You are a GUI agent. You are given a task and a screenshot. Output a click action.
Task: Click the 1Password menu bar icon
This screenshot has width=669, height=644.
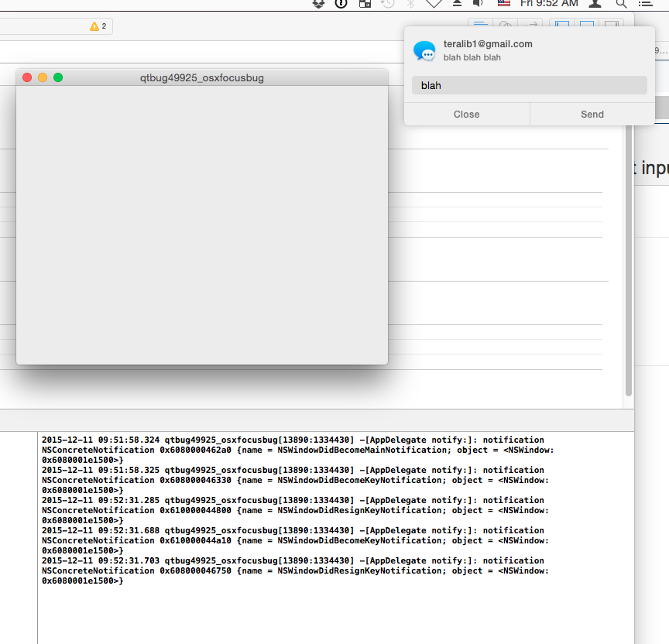(341, 3)
